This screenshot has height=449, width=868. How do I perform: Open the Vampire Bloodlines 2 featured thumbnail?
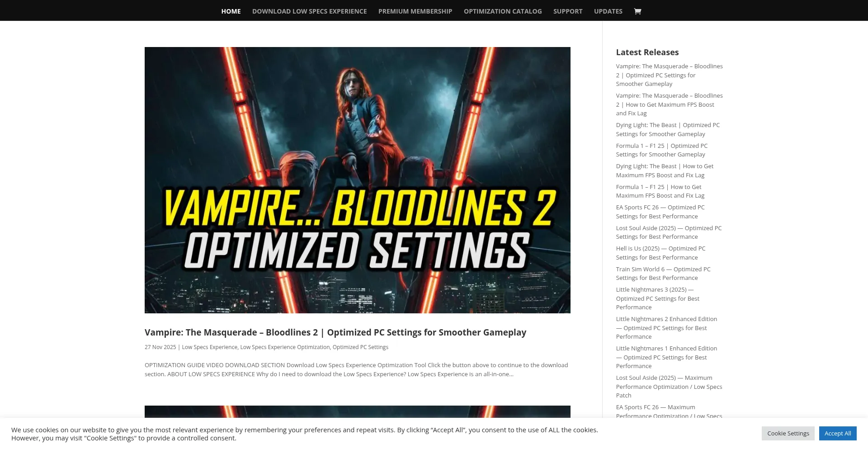358,180
